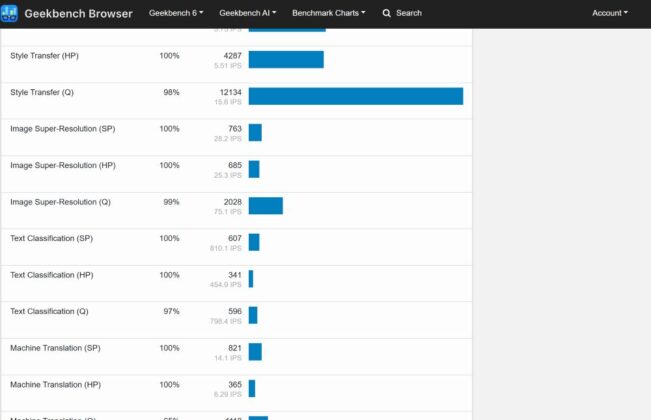Image resolution: width=651 pixels, height=420 pixels.
Task: Click the 98% accuracy value
Action: pos(171,92)
